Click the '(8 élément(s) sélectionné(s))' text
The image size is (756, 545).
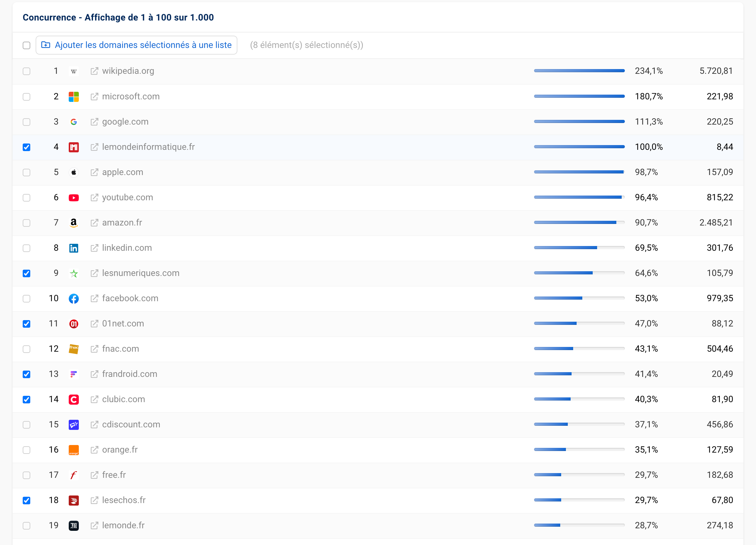pos(307,45)
